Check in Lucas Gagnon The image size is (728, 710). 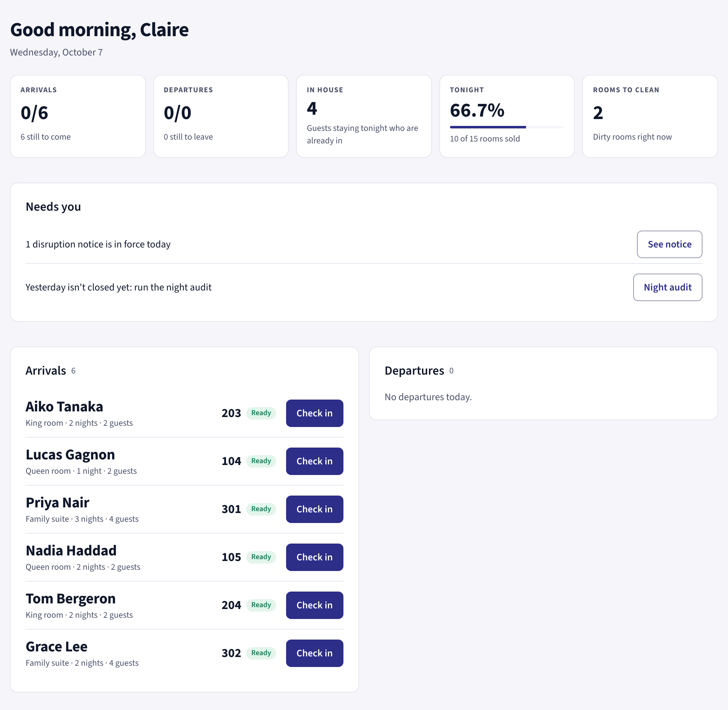(x=314, y=461)
